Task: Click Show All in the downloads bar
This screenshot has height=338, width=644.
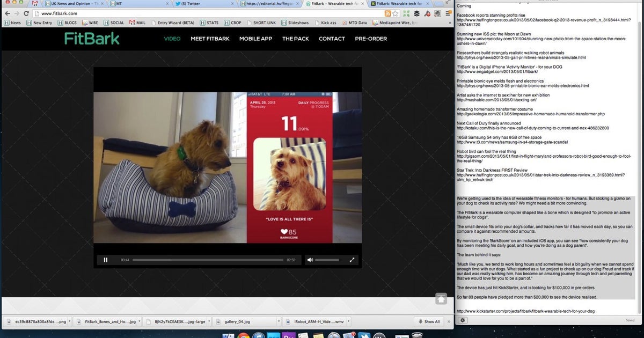Action: coord(429,321)
